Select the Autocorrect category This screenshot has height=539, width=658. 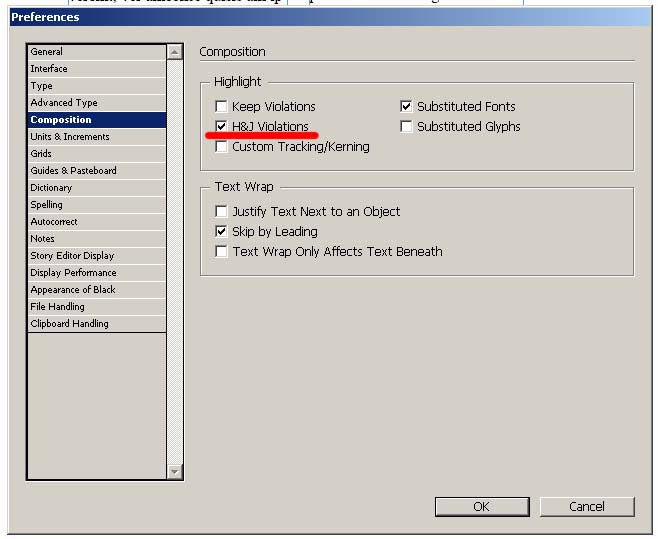pyautogui.click(x=97, y=222)
